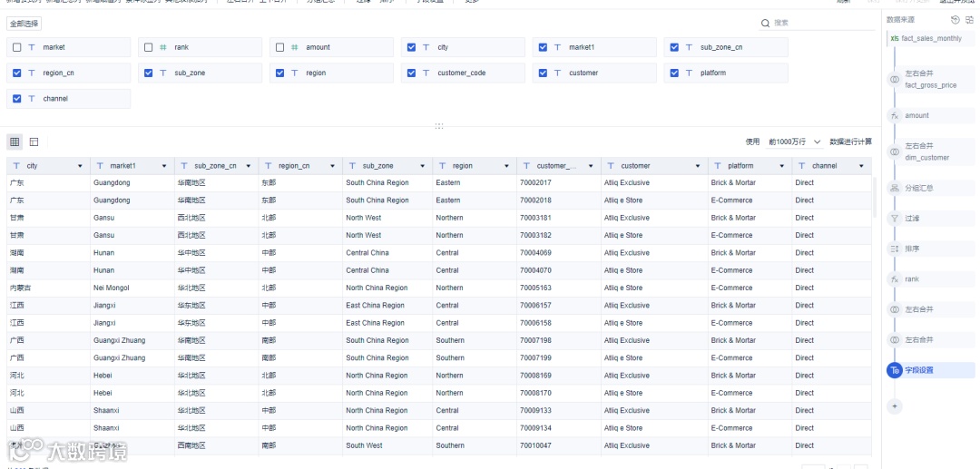Select the highlighted 字段设置 step

(x=931, y=370)
